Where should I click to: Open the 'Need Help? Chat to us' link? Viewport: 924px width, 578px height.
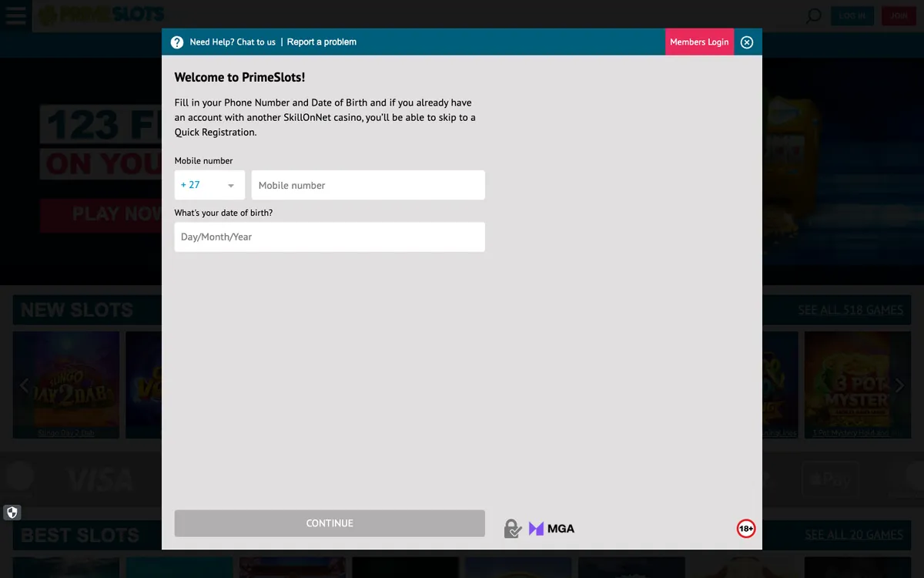pyautogui.click(x=233, y=42)
